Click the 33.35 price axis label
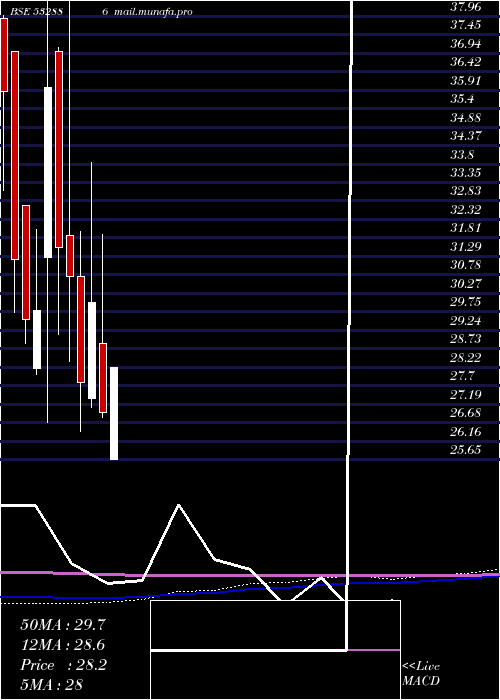Image resolution: width=500 pixels, height=700 pixels. [466, 173]
